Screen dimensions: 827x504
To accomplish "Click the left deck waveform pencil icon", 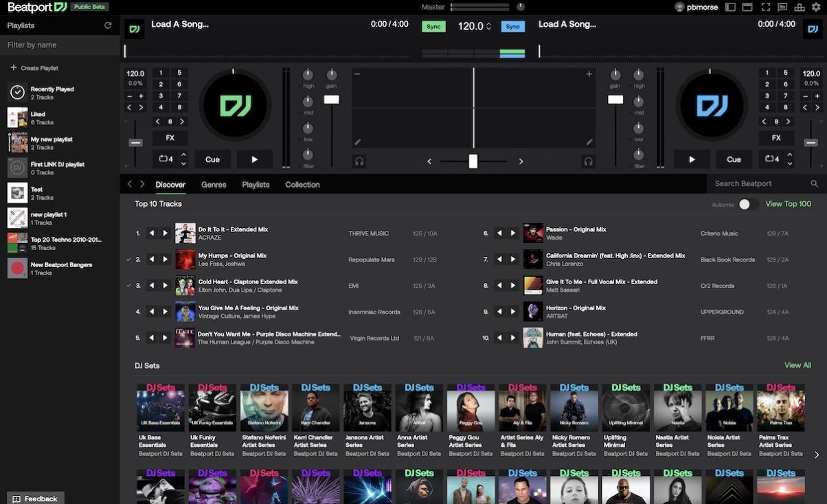I will (x=357, y=142).
